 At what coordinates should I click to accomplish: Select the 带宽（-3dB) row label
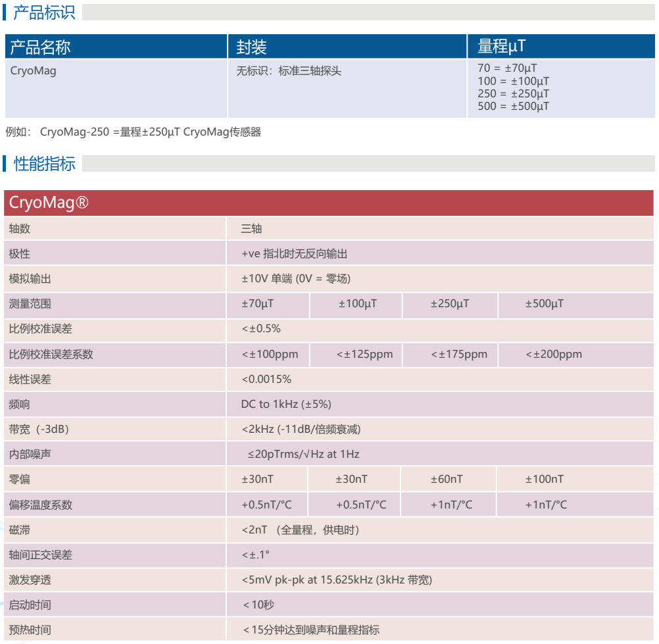coord(39,429)
